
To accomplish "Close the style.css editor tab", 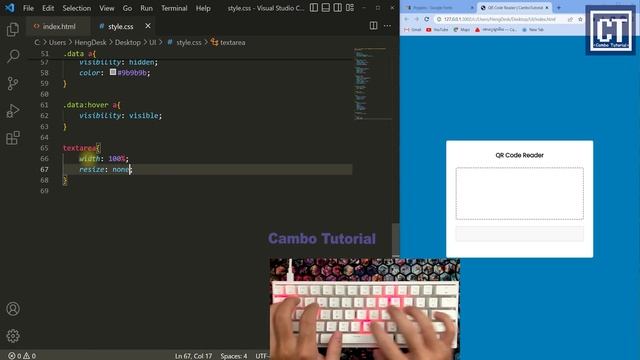I will (148, 26).
